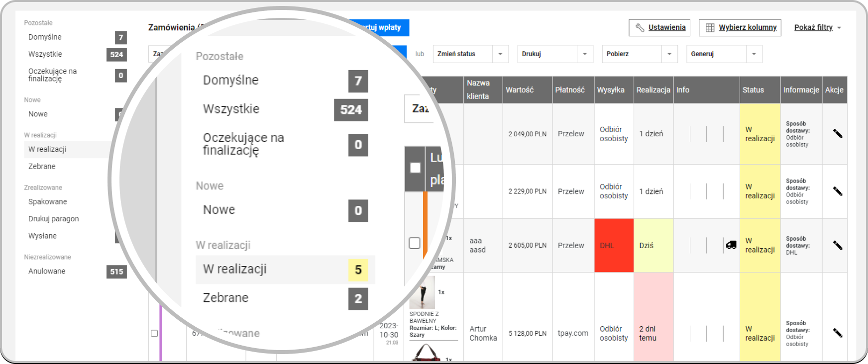Click Odbiór osobisty in the tpay.com row
The height and width of the screenshot is (364, 868).
point(614,333)
